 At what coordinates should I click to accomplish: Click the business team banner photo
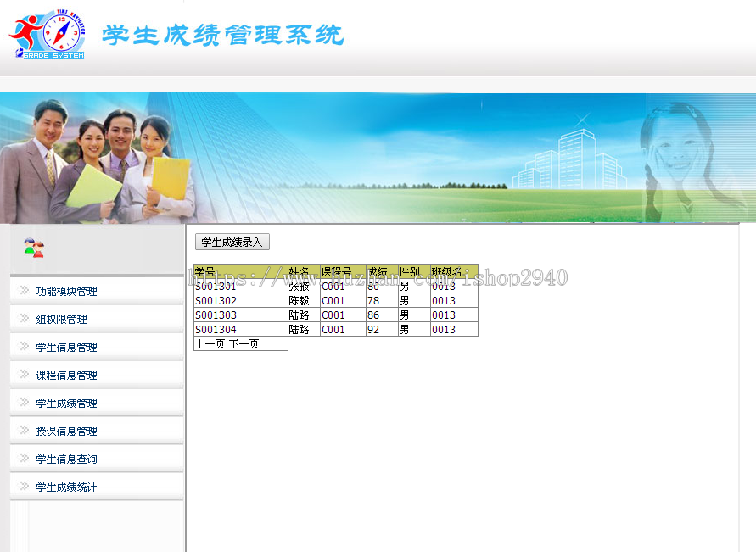(x=97, y=161)
